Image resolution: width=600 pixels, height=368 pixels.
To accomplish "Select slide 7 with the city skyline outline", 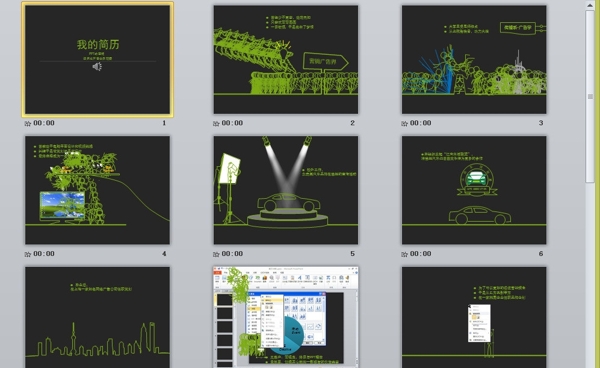I will point(98,318).
